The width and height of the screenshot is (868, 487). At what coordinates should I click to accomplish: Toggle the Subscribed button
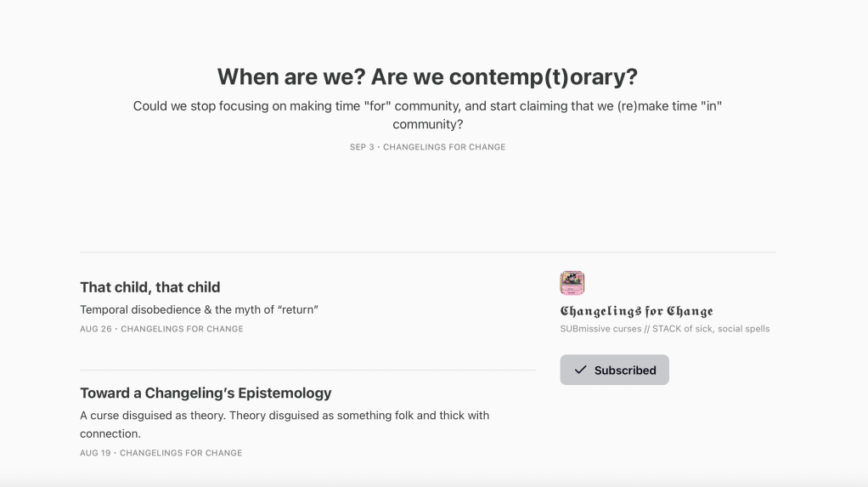614,370
